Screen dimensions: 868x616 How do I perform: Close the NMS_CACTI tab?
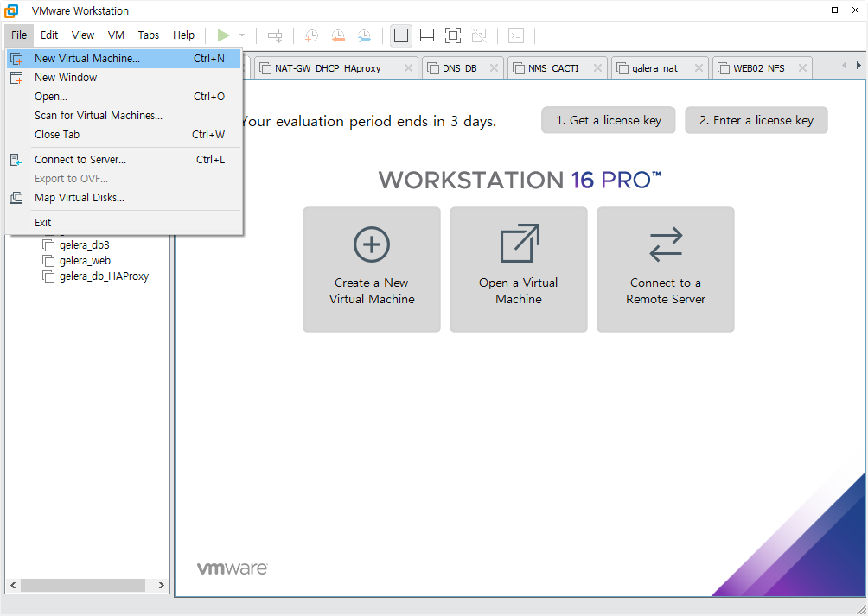pos(598,68)
